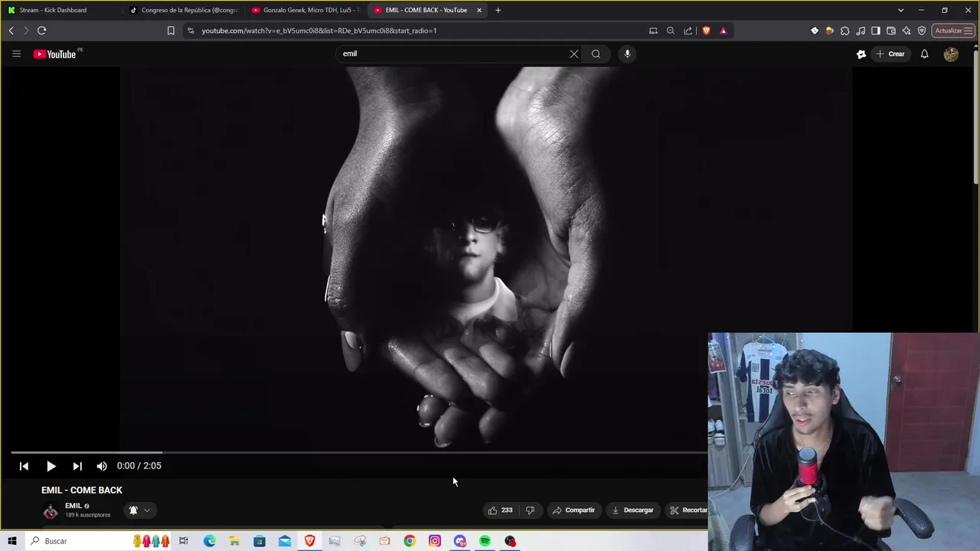The height and width of the screenshot is (551, 980).
Task: Click the Actualizar update menu button
Action: 953,31
